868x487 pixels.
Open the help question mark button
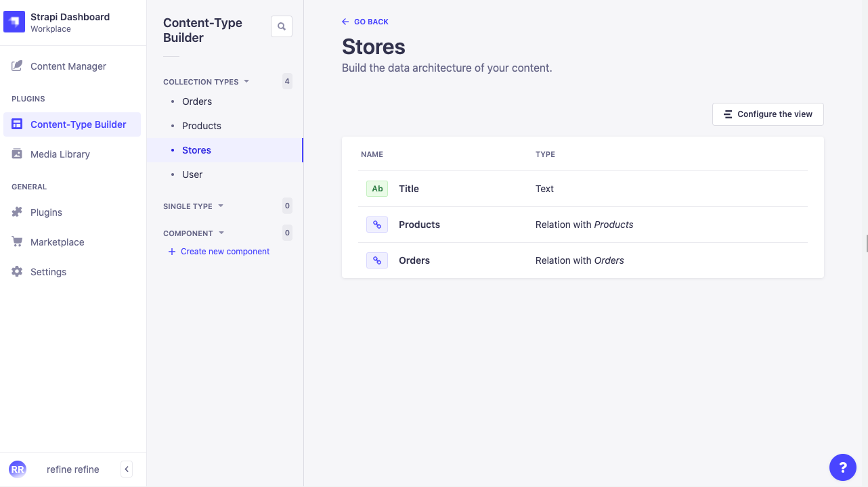[842, 467]
